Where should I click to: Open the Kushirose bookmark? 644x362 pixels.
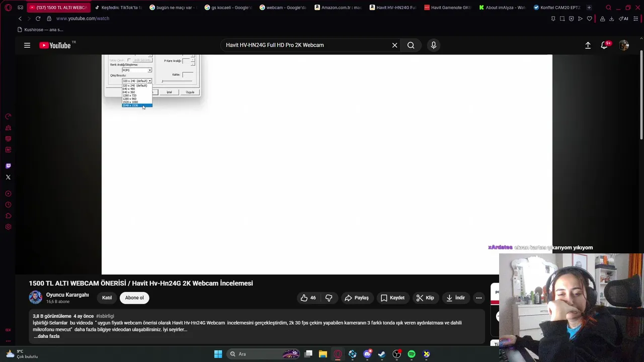point(40,30)
